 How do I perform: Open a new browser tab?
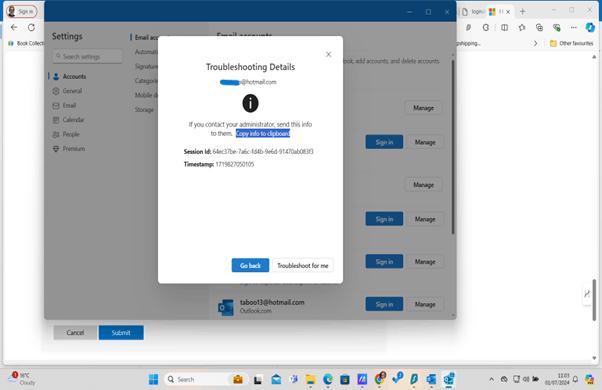pos(523,12)
